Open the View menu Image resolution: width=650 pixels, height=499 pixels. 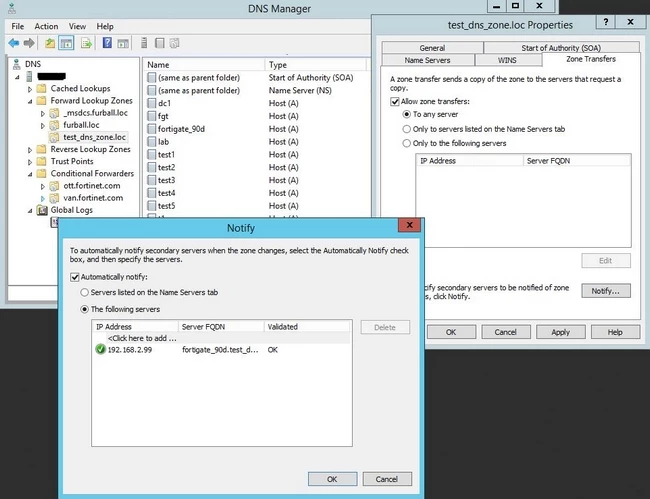click(x=77, y=27)
